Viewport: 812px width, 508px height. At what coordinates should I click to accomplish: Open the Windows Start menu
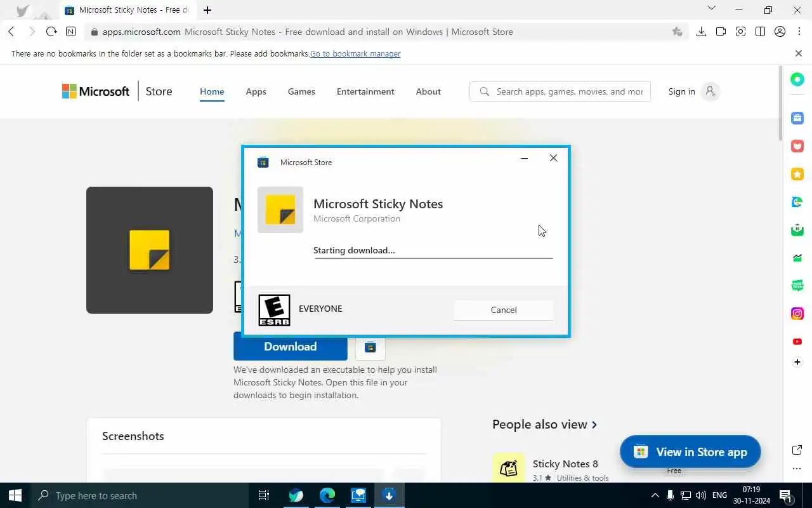(15, 495)
